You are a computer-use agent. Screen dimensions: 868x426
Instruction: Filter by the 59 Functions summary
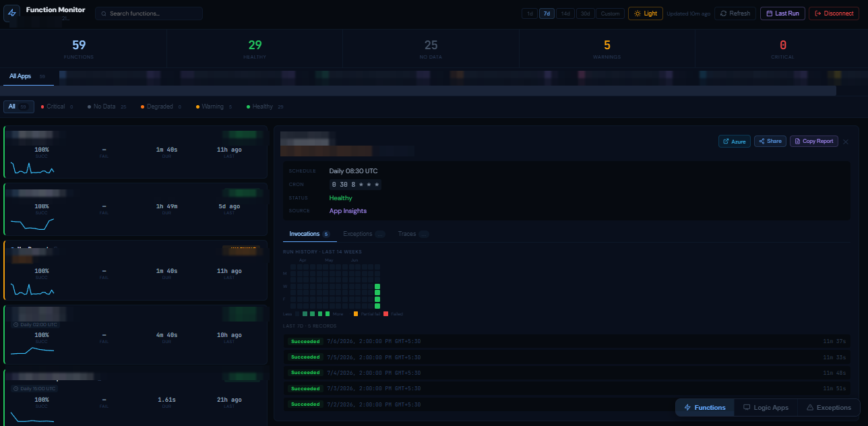click(79, 49)
